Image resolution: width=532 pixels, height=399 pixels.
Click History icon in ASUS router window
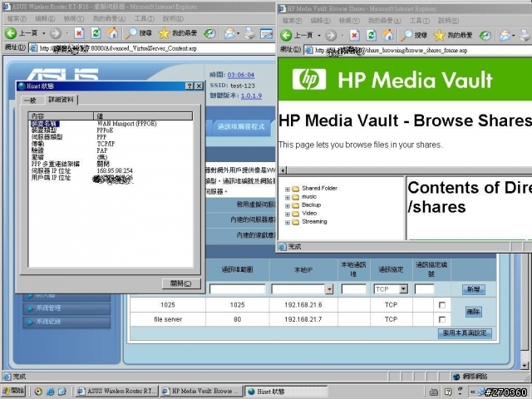tap(209, 33)
